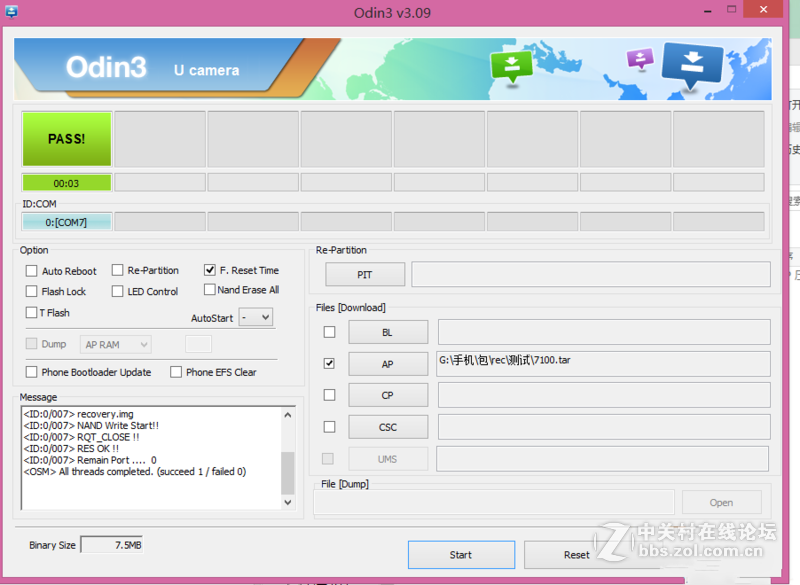Maximize the Odin3 window
Screen dimensions: 800x585
click(x=732, y=9)
